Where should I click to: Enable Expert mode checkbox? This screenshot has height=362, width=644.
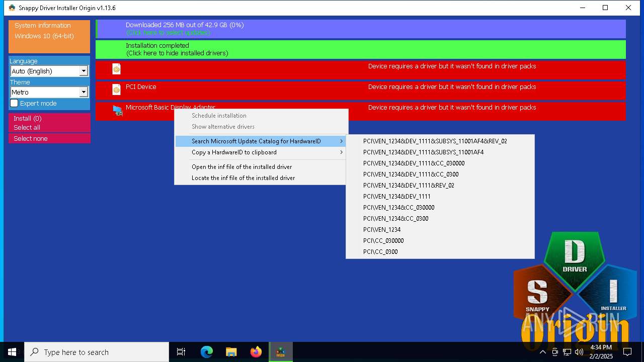[14, 103]
